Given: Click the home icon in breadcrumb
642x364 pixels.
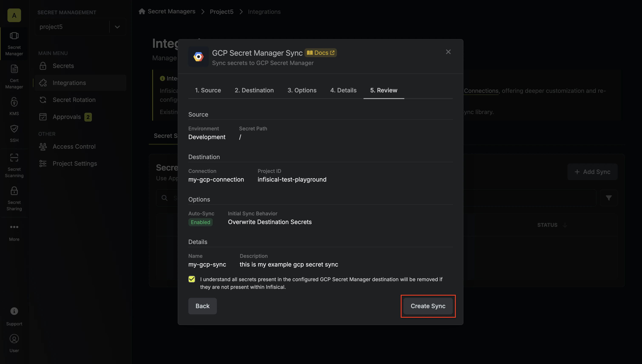Looking at the screenshot, I should [x=142, y=11].
